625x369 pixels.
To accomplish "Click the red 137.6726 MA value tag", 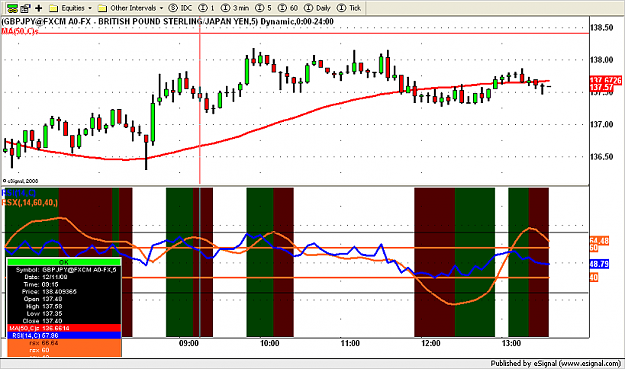I will tap(605, 80).
